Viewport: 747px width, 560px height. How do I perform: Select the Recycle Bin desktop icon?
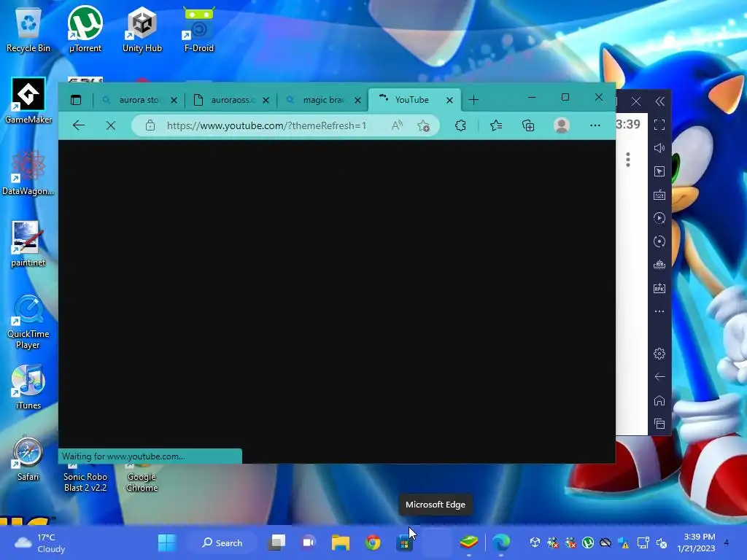click(28, 29)
